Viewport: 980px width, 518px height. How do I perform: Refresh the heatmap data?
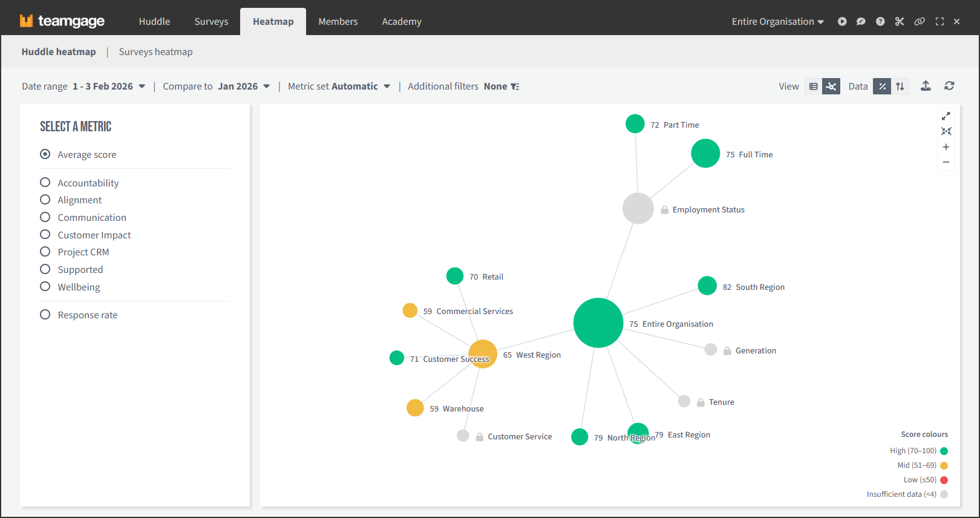click(949, 86)
